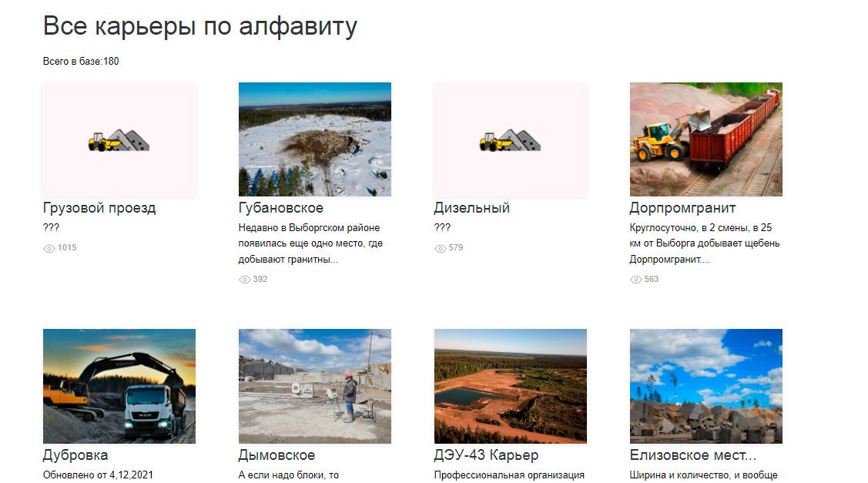The image size is (868, 483).
Task: Click the placeholder loader icon above Дизельный
Action: (x=510, y=140)
